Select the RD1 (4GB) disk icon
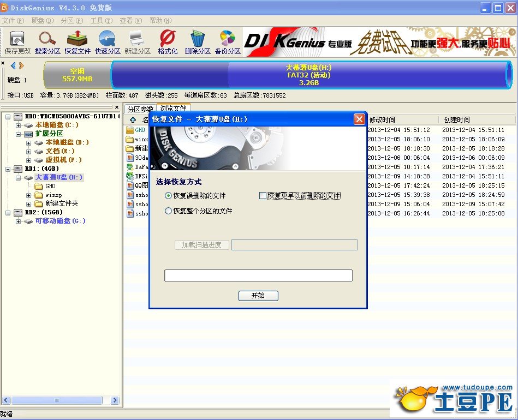This screenshot has width=518, height=420. click(x=18, y=169)
